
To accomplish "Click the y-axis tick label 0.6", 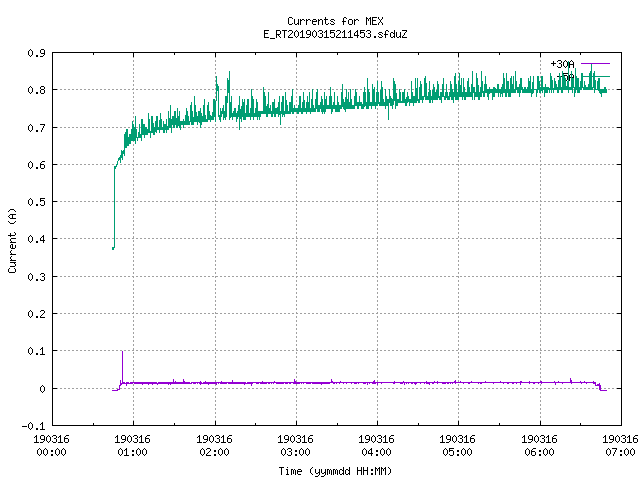I will (x=36, y=165).
